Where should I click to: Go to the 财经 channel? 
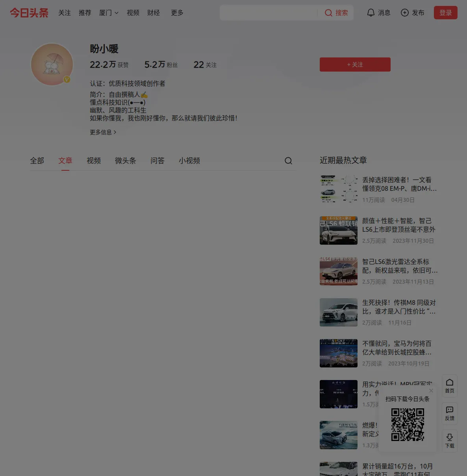[x=154, y=13]
